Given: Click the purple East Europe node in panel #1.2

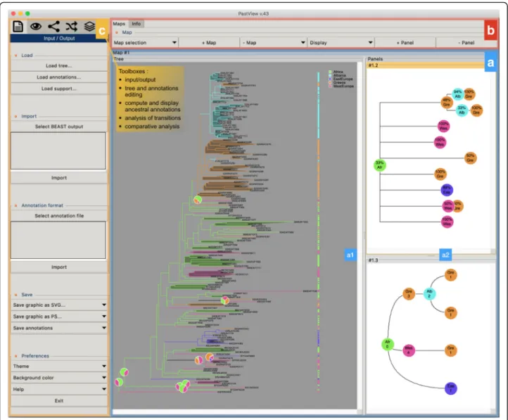Looking at the screenshot, I should pos(447,190).
